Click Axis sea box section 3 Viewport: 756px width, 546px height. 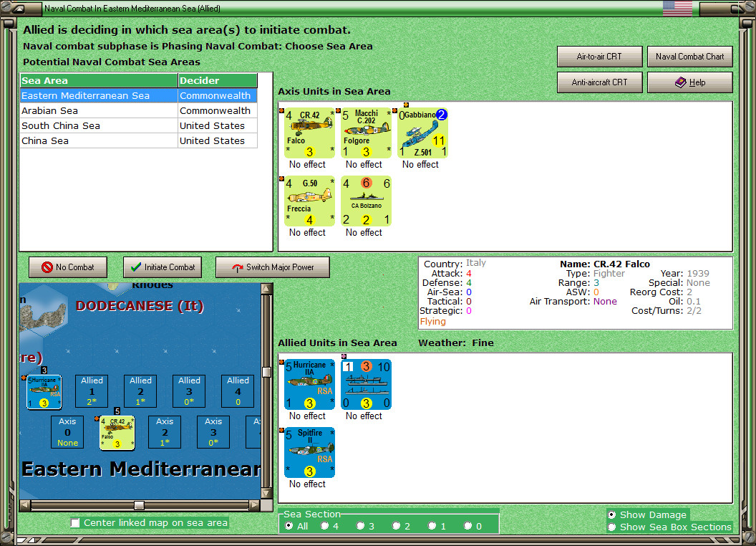click(213, 432)
